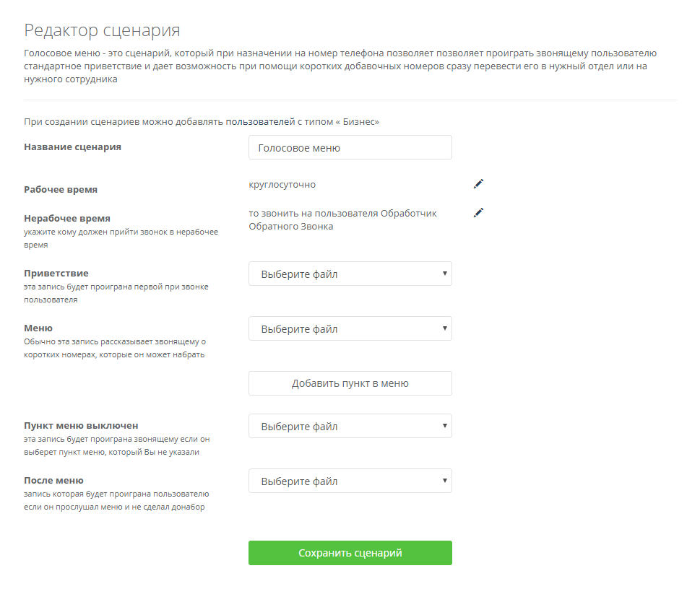The width and height of the screenshot is (700, 589).
Task: Click the Добавить пункт в меню button
Action: pyautogui.click(x=350, y=384)
